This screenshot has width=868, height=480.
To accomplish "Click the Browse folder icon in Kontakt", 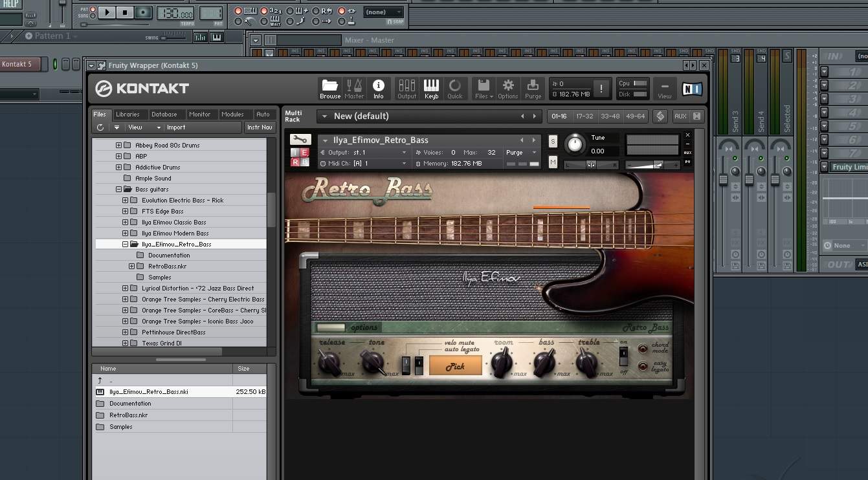I will (x=329, y=89).
